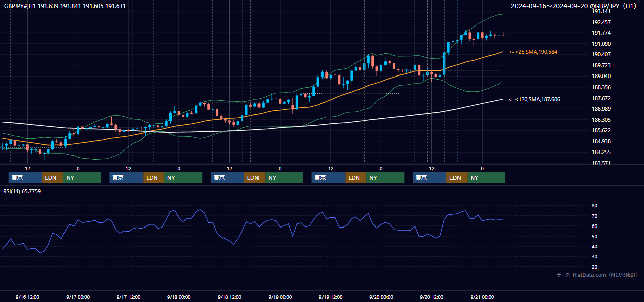
Task: Click the 東京 session box above 9/16 12:00
Action: (x=25, y=178)
